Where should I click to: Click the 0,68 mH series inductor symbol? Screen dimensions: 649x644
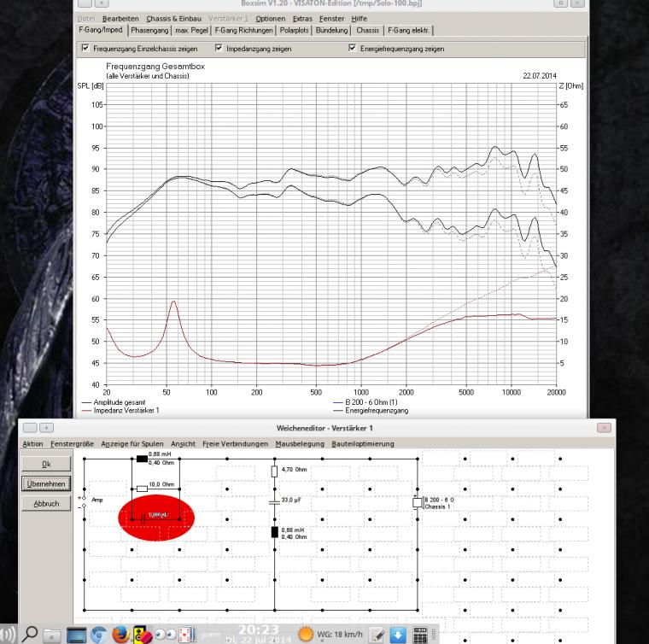pyautogui.click(x=142, y=459)
